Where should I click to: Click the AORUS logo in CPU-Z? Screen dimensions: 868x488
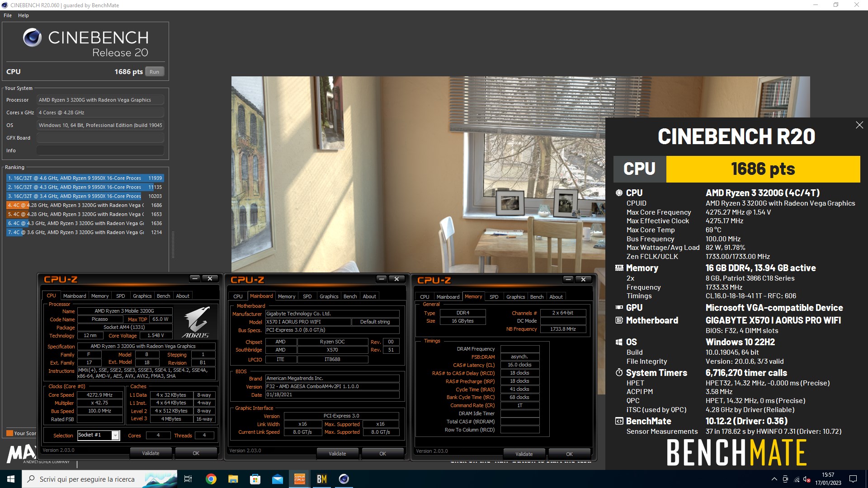coord(195,322)
